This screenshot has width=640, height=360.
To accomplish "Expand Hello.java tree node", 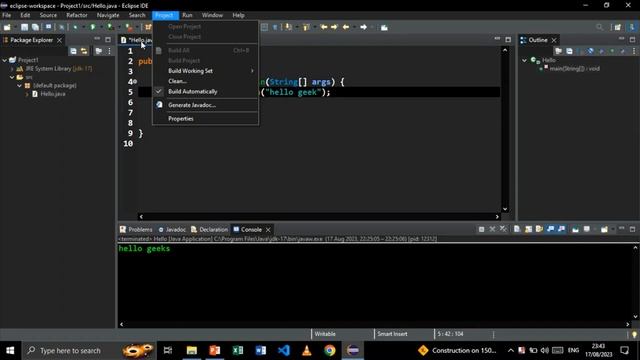I will click(27, 94).
